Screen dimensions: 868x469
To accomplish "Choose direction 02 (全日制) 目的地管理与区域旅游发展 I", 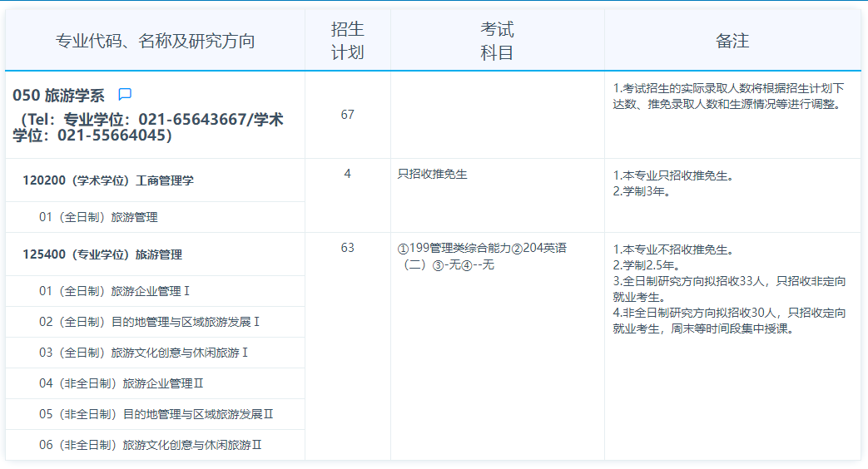I will pyautogui.click(x=150, y=322).
